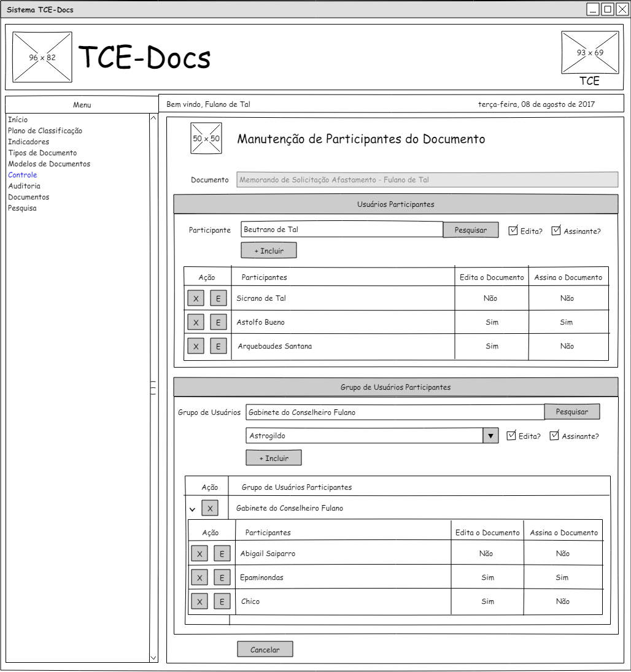Remove Gabinete do Conselheiro Fulano group
The image size is (631, 672).
pyautogui.click(x=210, y=508)
